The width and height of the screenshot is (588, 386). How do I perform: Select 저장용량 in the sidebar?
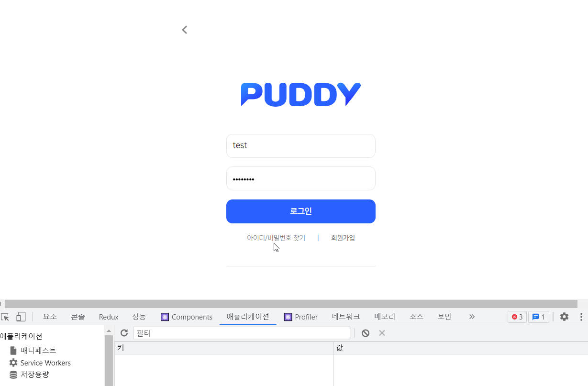(34, 375)
